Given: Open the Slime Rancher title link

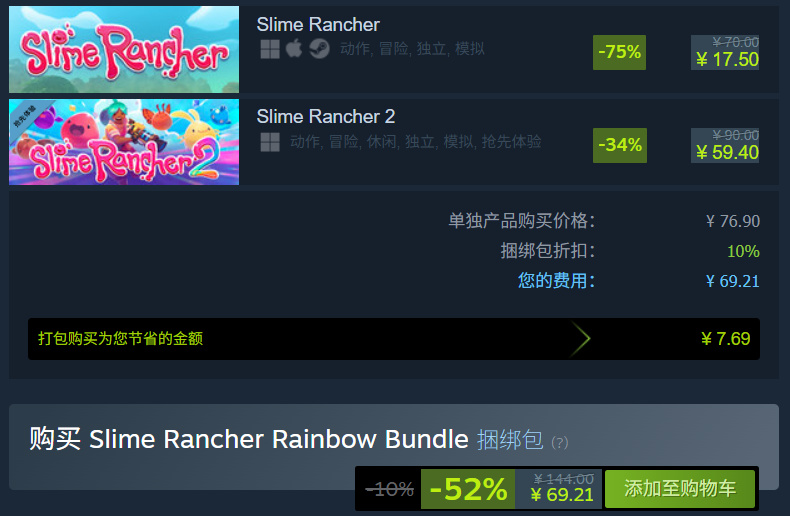Looking at the screenshot, I should point(318,24).
